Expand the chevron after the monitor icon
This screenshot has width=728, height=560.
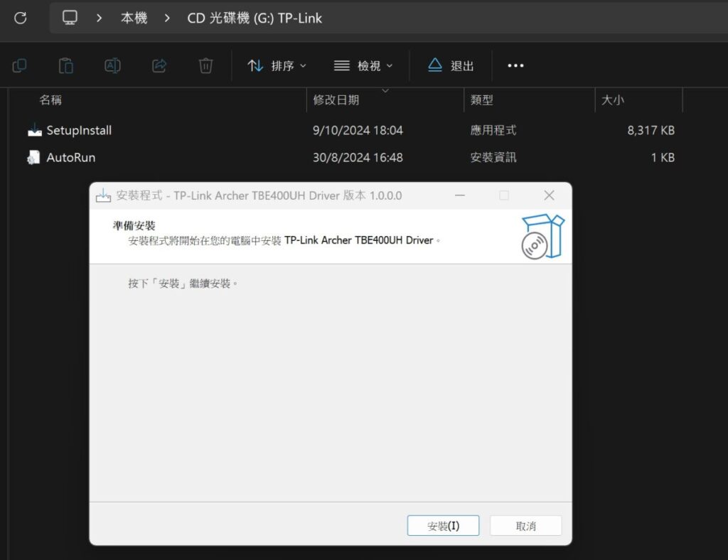coord(99,18)
